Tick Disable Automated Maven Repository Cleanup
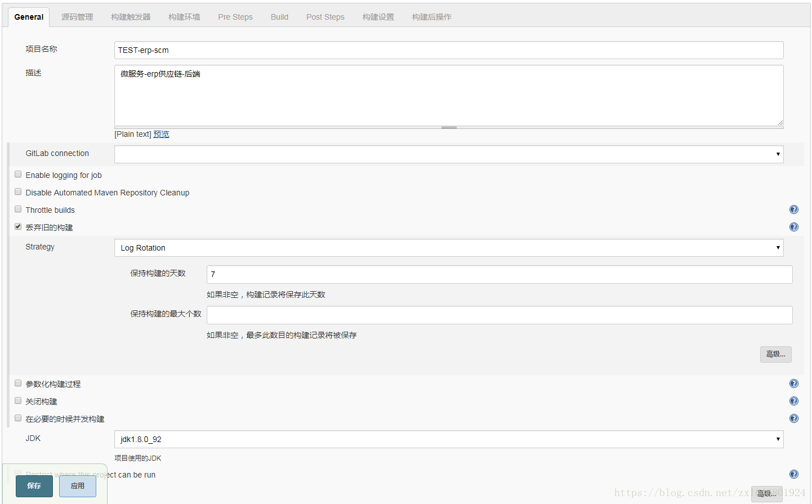Viewport: 812px width, 504px height. pos(18,192)
